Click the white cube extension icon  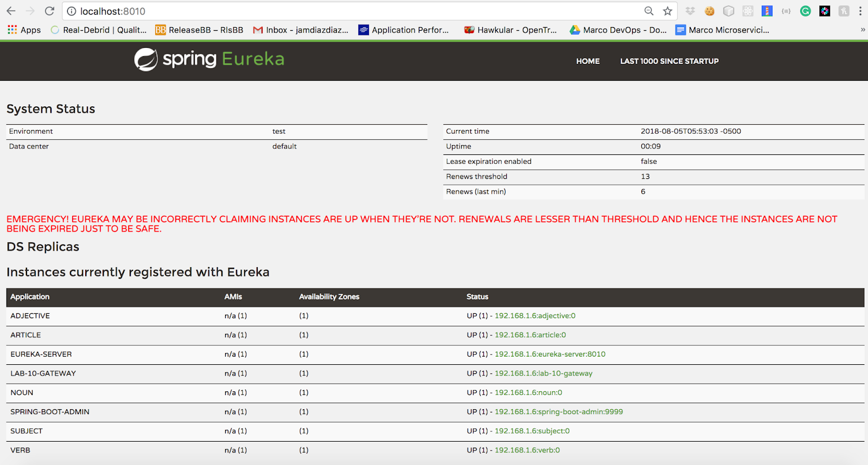[x=729, y=11]
